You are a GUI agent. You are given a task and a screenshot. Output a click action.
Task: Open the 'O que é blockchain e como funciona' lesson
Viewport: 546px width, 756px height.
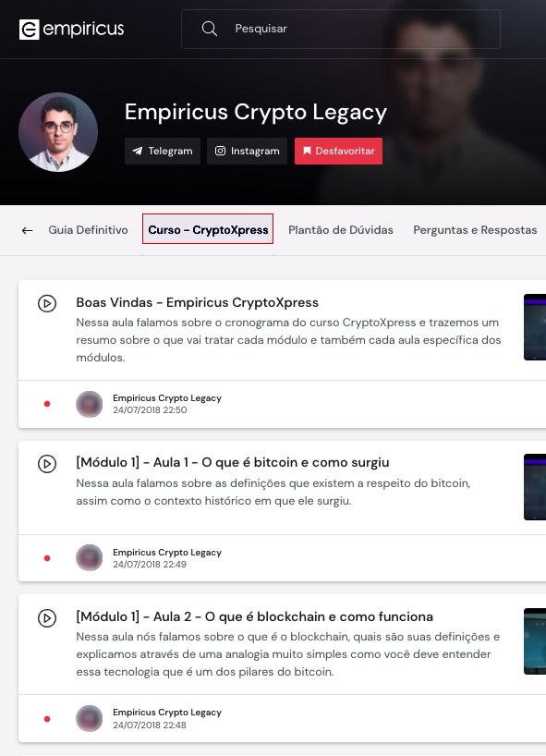pyautogui.click(x=254, y=616)
